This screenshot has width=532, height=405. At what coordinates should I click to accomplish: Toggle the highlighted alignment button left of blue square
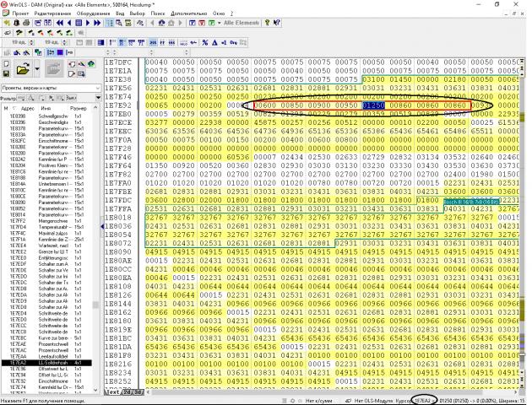click(51, 52)
